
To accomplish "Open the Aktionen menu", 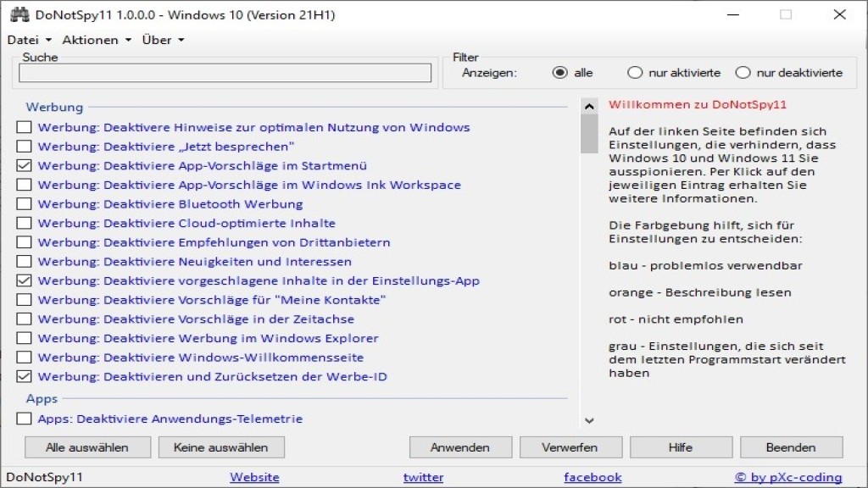I will (96, 40).
